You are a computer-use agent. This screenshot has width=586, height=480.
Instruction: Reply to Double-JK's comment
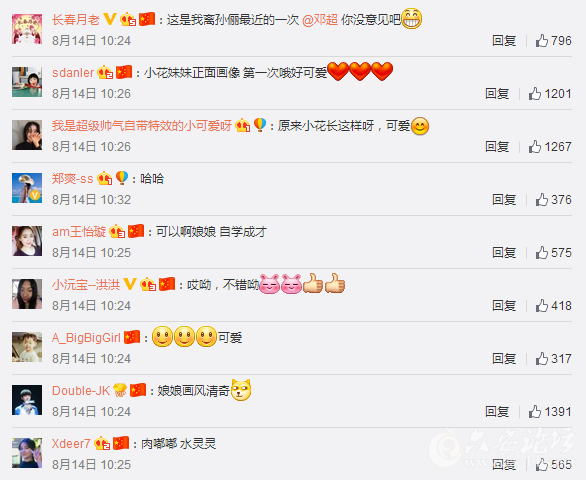pos(497,412)
